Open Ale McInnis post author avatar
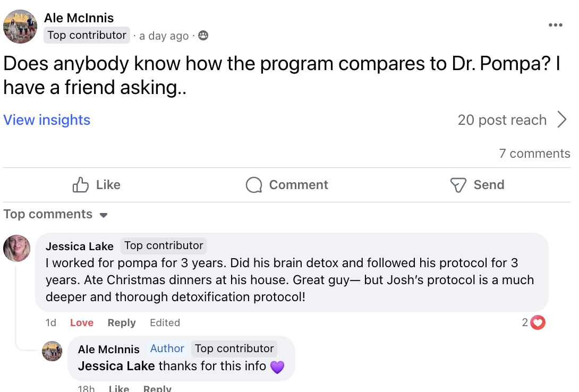This screenshot has height=392, width=579. click(20, 27)
